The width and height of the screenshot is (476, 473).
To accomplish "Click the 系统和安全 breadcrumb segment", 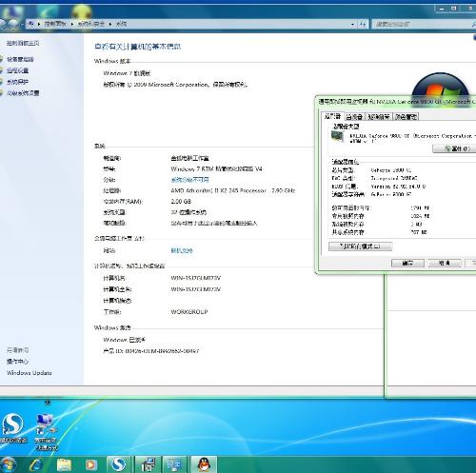I will click(x=91, y=24).
